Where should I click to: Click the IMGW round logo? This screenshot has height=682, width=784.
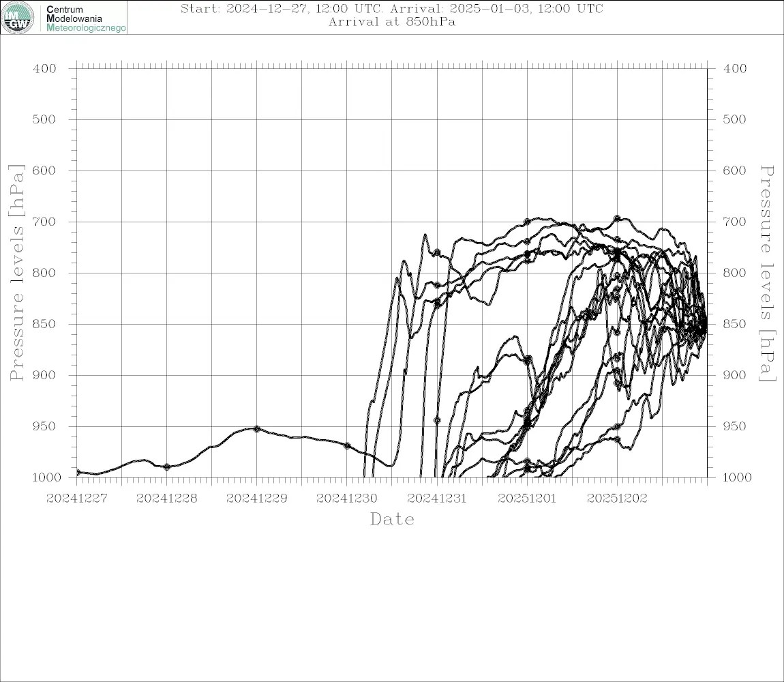pyautogui.click(x=18, y=18)
